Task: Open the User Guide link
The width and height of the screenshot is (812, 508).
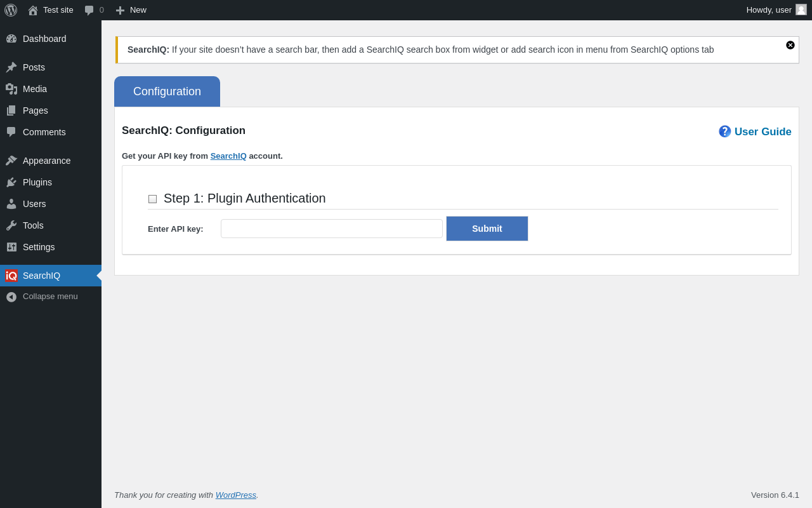Action: click(x=755, y=131)
